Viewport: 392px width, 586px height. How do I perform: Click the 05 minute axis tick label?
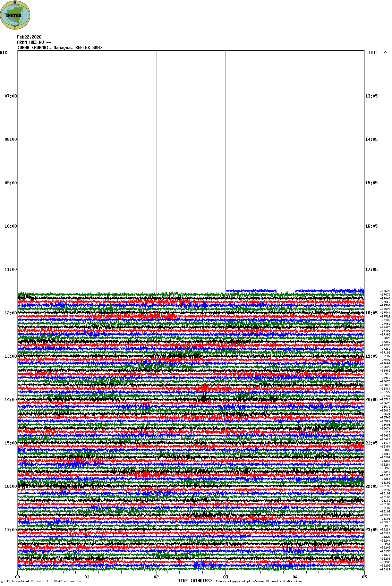pos(364,577)
